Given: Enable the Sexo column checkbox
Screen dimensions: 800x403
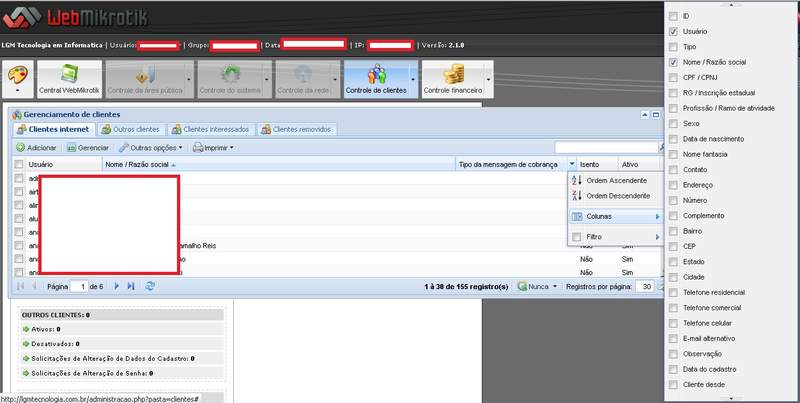Looking at the screenshot, I should coord(673,123).
